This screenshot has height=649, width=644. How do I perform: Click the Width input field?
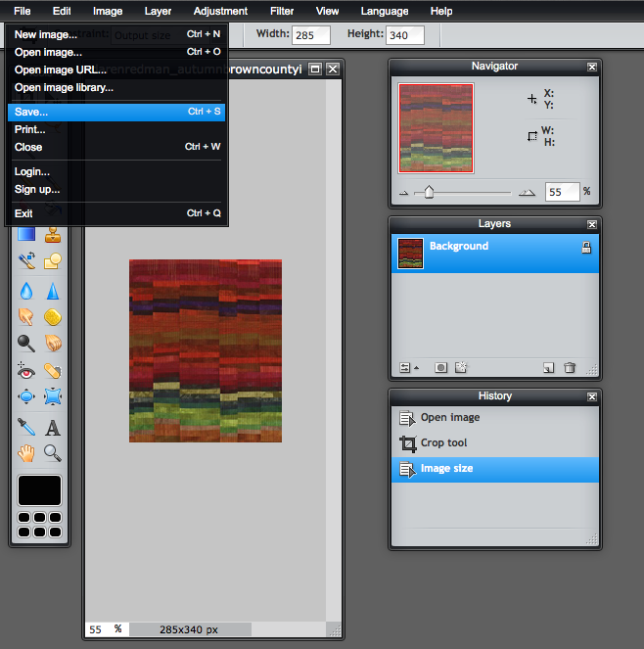pyautogui.click(x=311, y=35)
